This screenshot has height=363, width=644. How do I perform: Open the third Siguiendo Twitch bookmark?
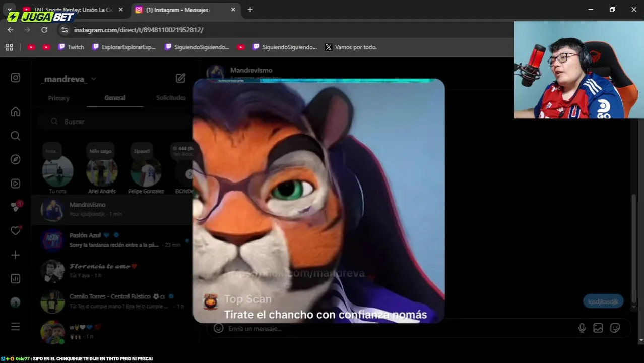(x=197, y=47)
